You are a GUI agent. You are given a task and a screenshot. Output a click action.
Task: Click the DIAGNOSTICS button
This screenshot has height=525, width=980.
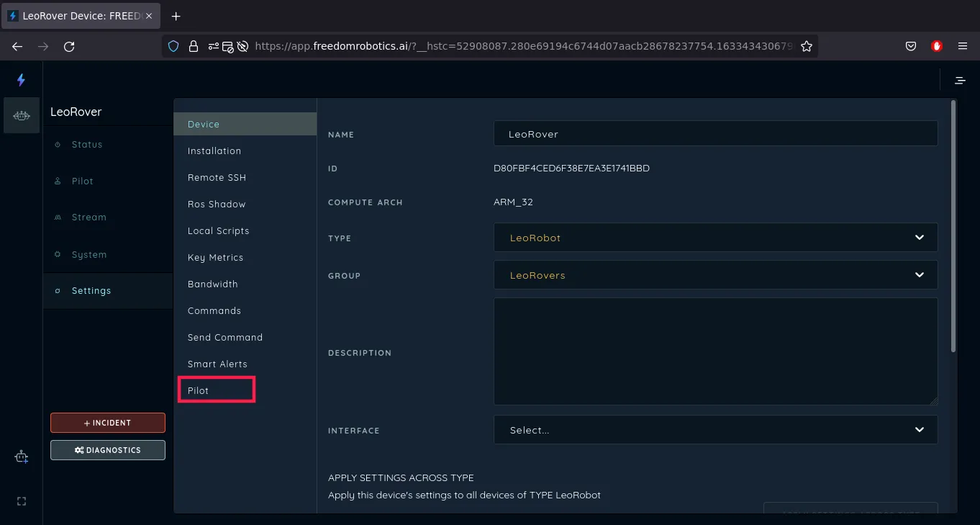[108, 450]
